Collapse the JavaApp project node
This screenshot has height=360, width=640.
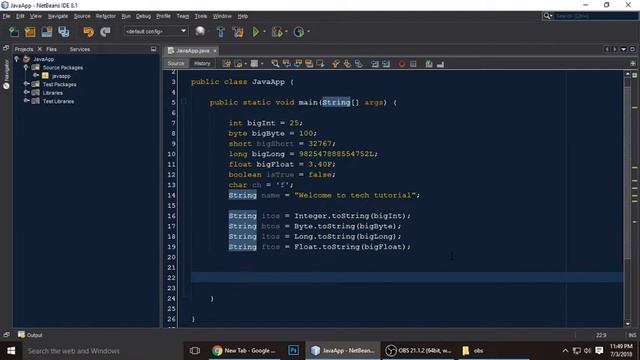point(17,59)
